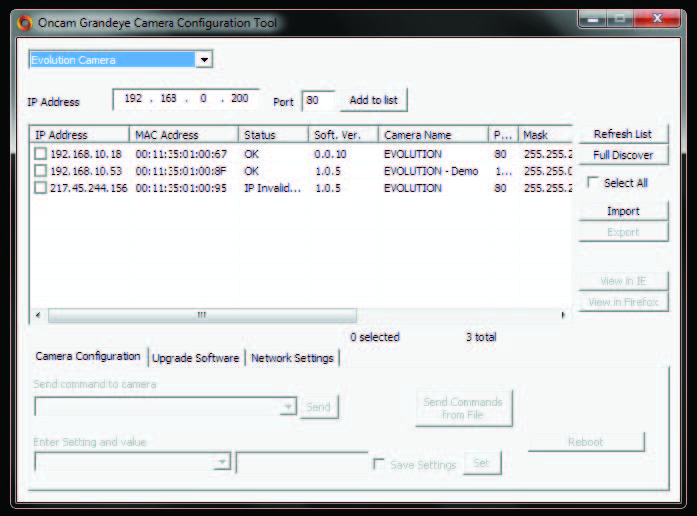
Task: Click the first IP octet field showing 192
Action: pos(133,98)
